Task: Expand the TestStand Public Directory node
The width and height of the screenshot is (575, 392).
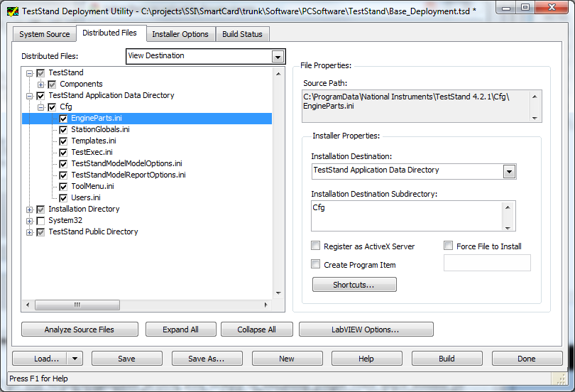Action: pyautogui.click(x=29, y=232)
